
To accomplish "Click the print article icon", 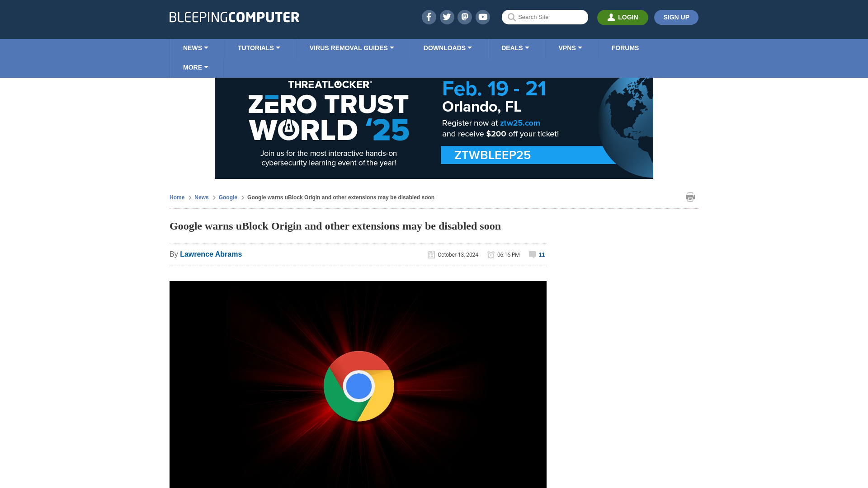I will tap(690, 197).
